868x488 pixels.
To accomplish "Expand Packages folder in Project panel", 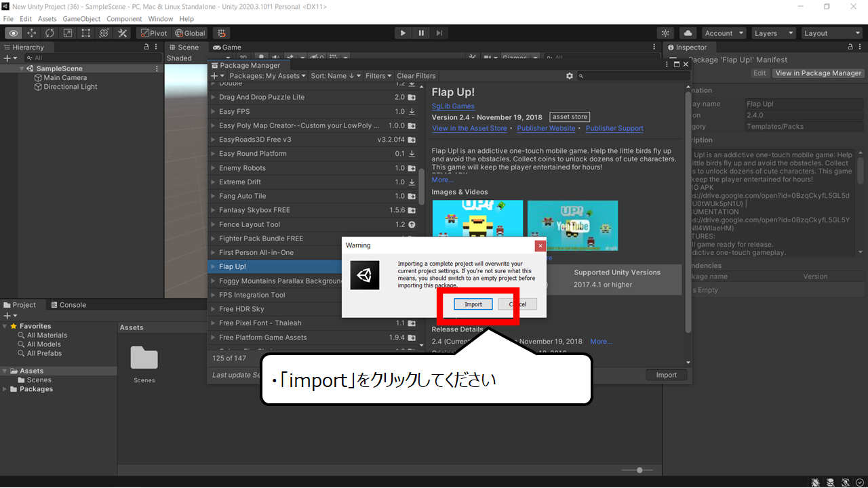I will 5,389.
